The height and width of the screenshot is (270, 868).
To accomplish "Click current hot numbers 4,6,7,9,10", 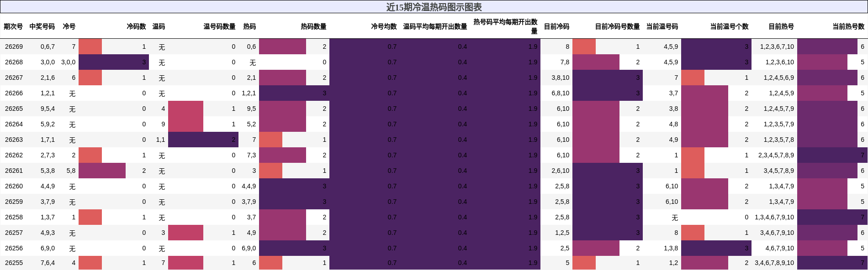I will [780, 248].
